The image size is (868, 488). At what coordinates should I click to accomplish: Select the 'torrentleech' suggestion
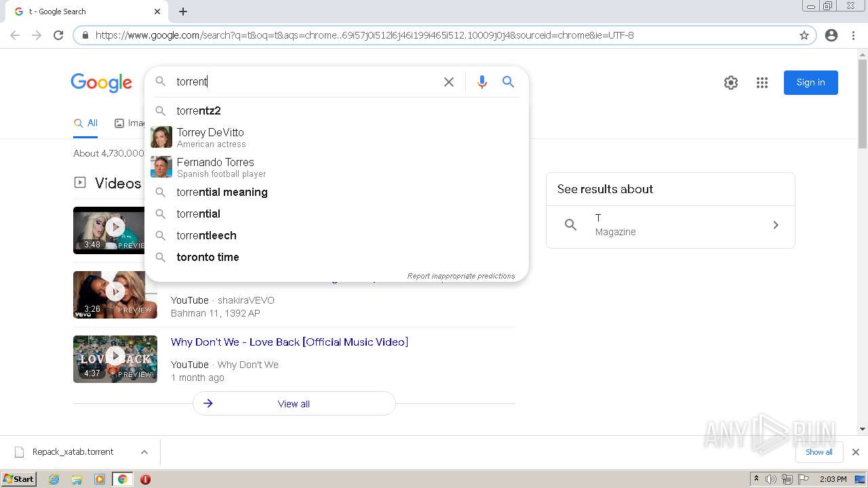pos(336,235)
